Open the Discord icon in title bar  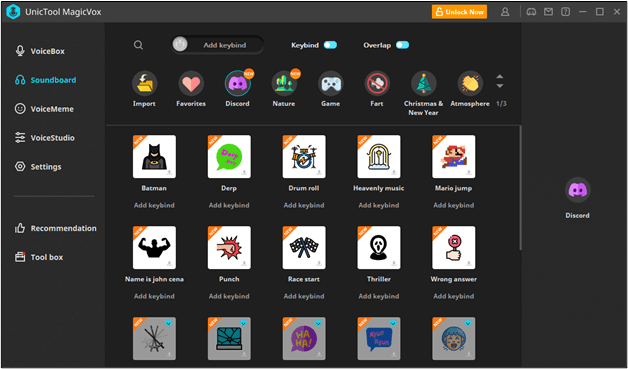click(531, 12)
